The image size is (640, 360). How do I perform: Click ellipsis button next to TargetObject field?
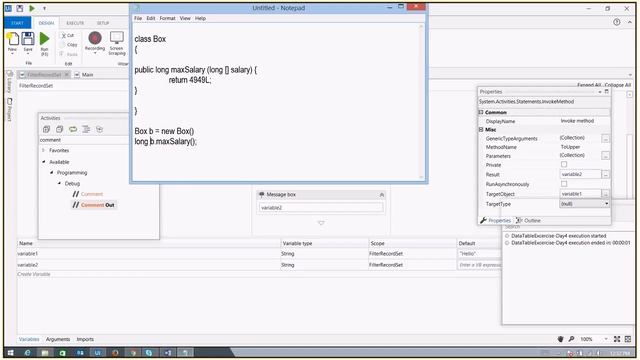(x=606, y=193)
